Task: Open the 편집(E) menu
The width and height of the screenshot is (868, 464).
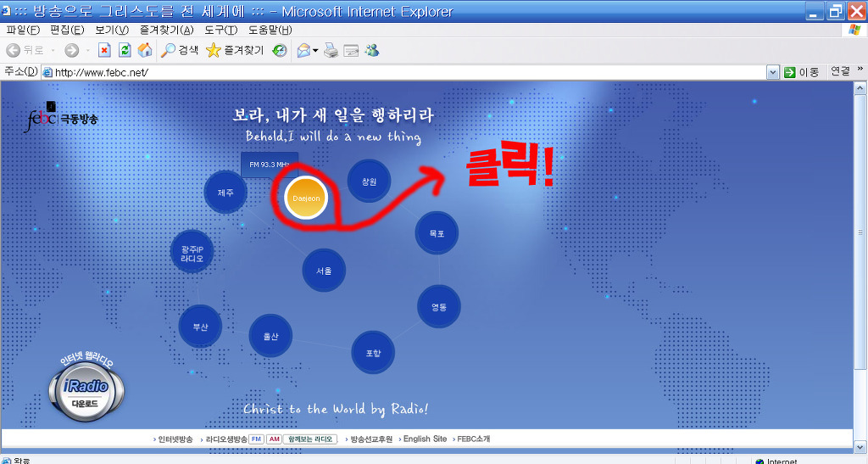Action: 67,30
